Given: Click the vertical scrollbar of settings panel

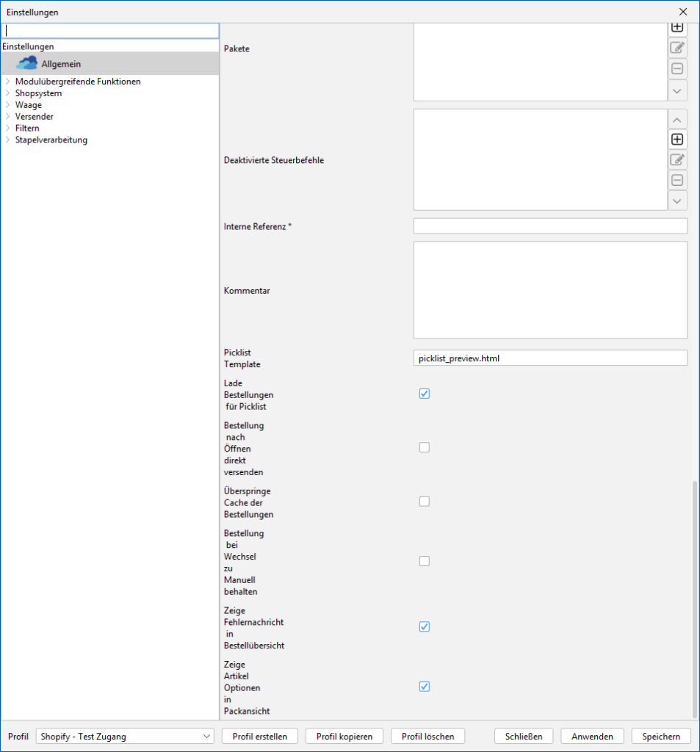Looking at the screenshot, I should (x=695, y=599).
